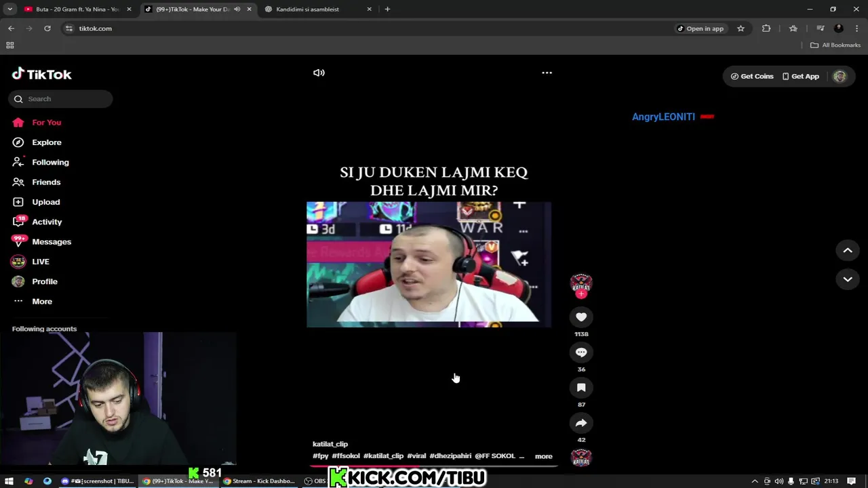Share the video with arrow icon
The height and width of the screenshot is (488, 868).
(x=581, y=423)
